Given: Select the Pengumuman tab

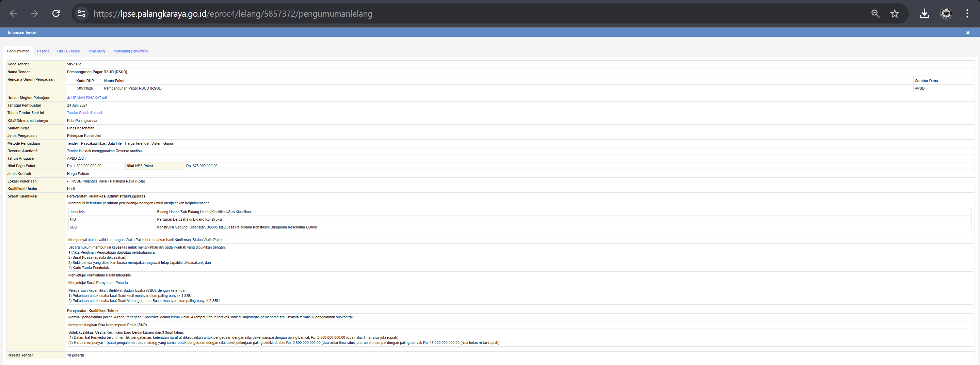Looking at the screenshot, I should pyautogui.click(x=18, y=51).
